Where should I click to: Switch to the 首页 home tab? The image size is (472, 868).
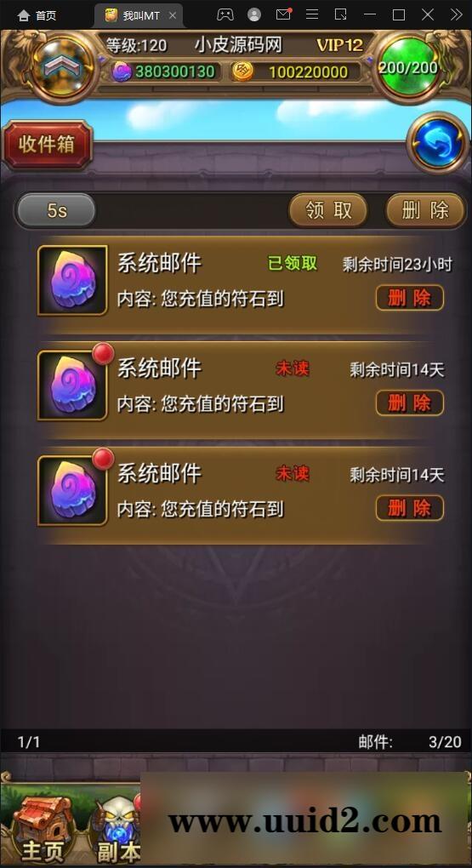click(x=37, y=15)
